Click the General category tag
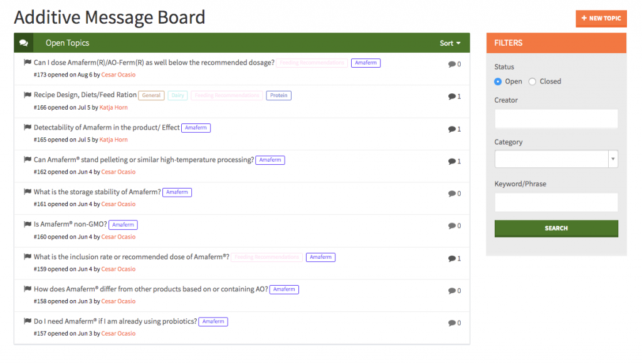 coord(151,95)
